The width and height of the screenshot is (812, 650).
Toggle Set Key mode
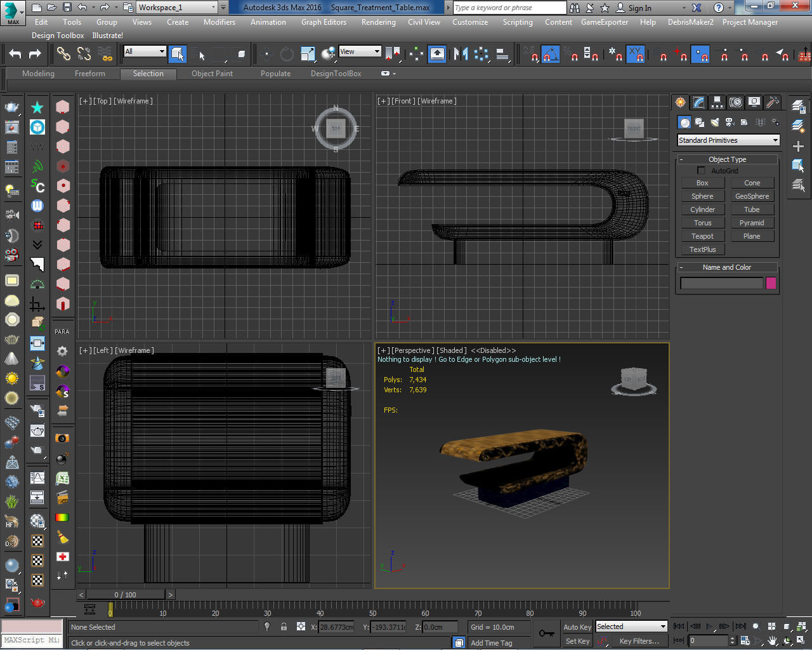577,641
